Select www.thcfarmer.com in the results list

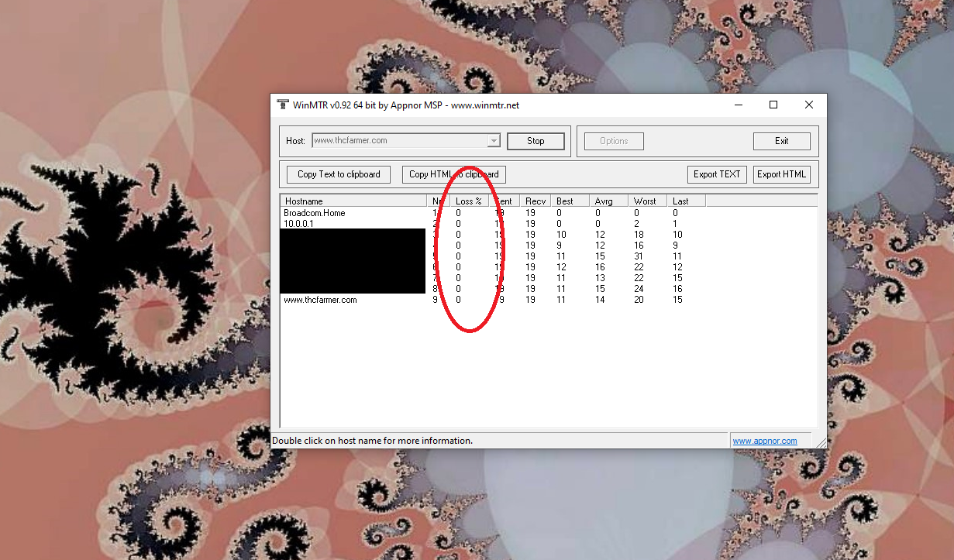(320, 300)
